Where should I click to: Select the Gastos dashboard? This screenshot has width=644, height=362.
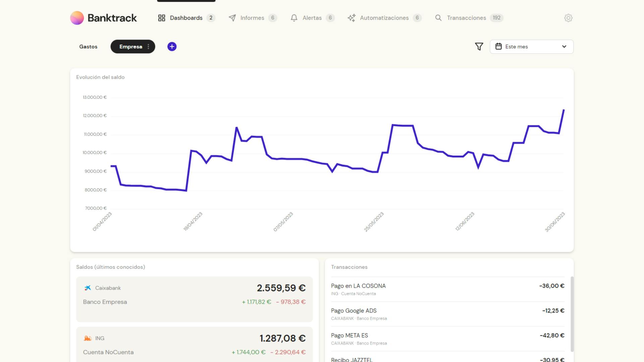pyautogui.click(x=88, y=47)
